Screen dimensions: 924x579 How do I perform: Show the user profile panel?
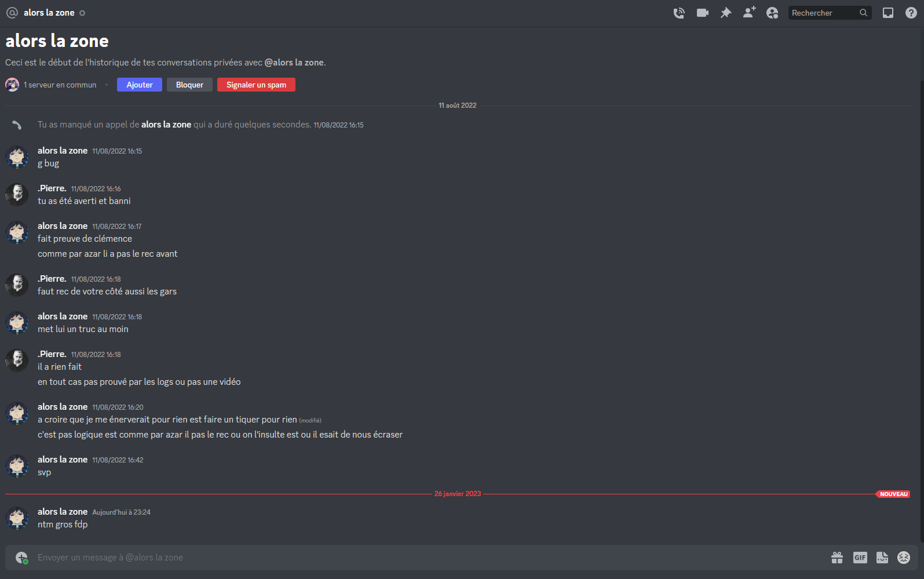pos(772,13)
